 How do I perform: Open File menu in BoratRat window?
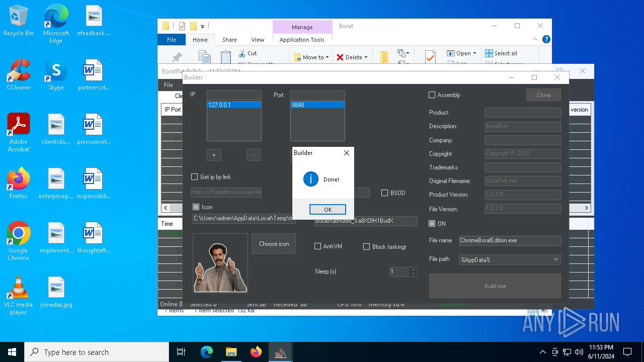point(169,85)
